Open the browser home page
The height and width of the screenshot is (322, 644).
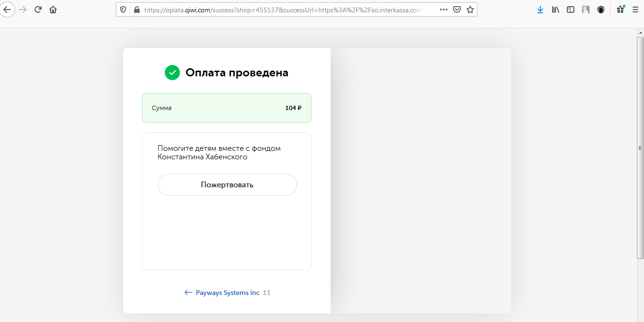[53, 9]
